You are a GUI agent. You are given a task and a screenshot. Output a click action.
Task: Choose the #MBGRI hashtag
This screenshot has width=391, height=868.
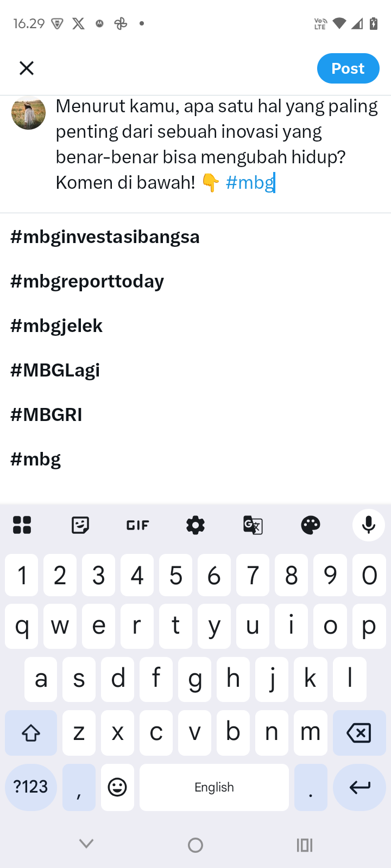(x=46, y=415)
